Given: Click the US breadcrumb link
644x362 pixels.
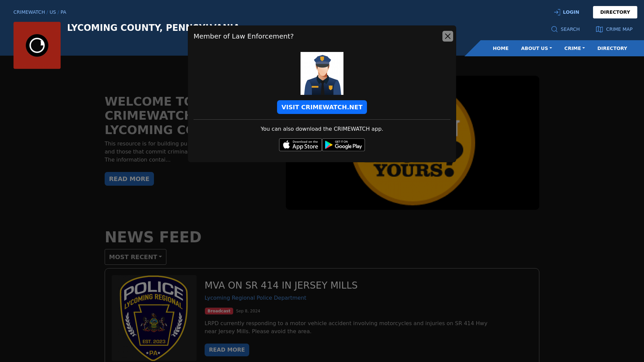Looking at the screenshot, I should [53, 12].
